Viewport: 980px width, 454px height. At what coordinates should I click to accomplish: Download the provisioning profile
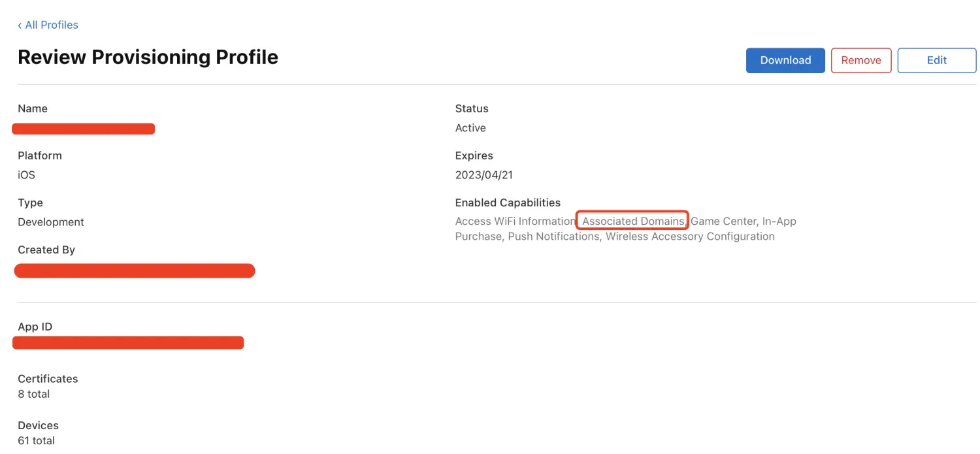(x=785, y=60)
